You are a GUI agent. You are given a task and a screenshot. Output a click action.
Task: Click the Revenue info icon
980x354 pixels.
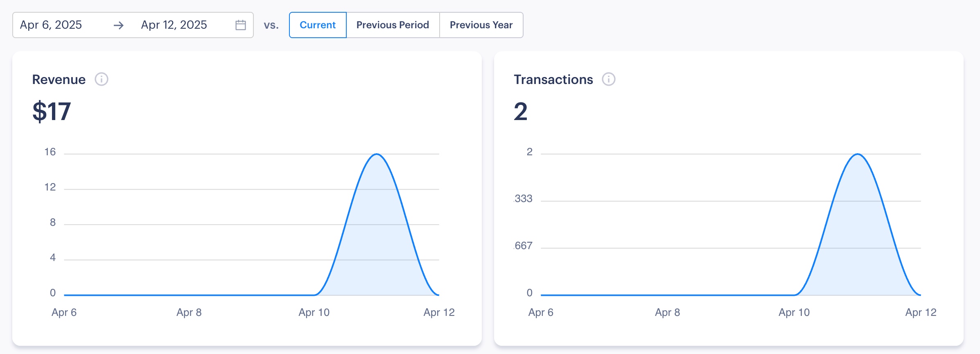(102, 79)
